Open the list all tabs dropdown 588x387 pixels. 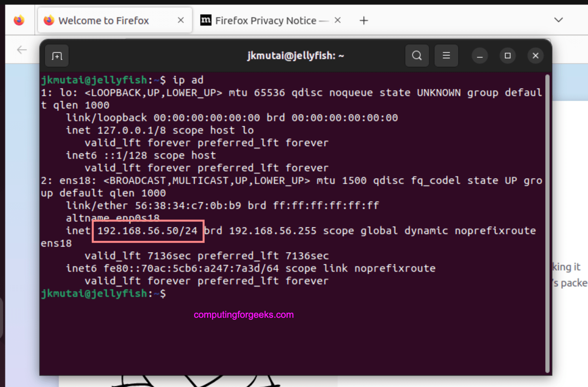(559, 20)
